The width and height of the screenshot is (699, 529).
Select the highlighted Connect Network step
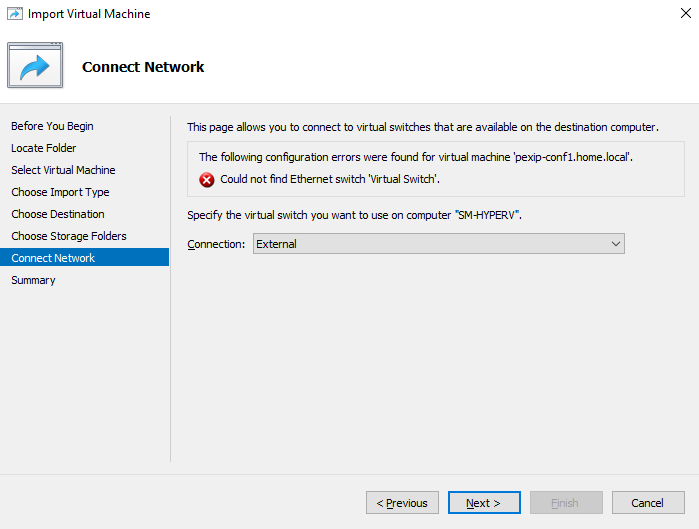point(84,258)
